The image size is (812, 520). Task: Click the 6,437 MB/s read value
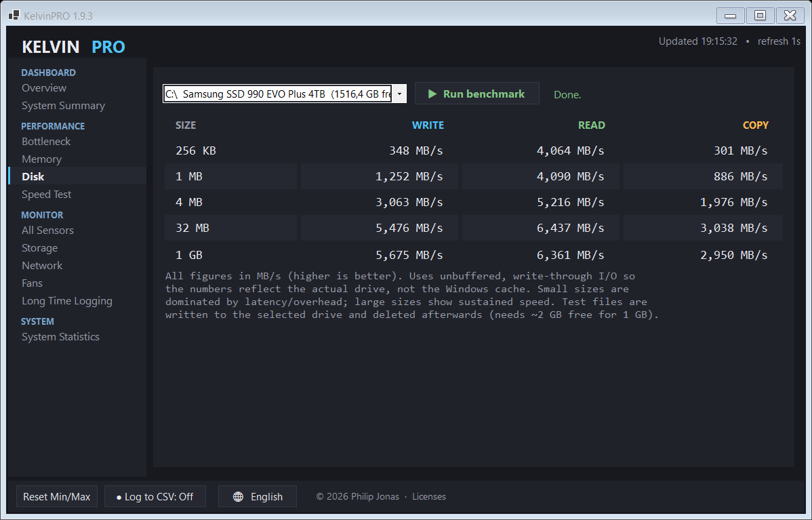[570, 228]
